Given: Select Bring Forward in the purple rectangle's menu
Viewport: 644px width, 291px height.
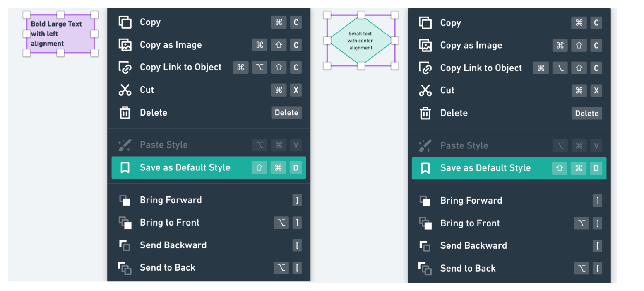Looking at the screenshot, I should [x=209, y=200].
